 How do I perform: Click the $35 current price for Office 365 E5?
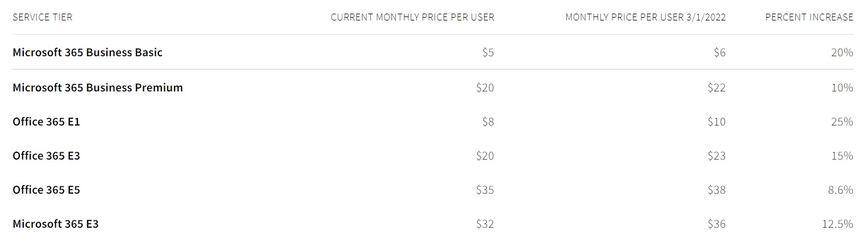point(485,190)
